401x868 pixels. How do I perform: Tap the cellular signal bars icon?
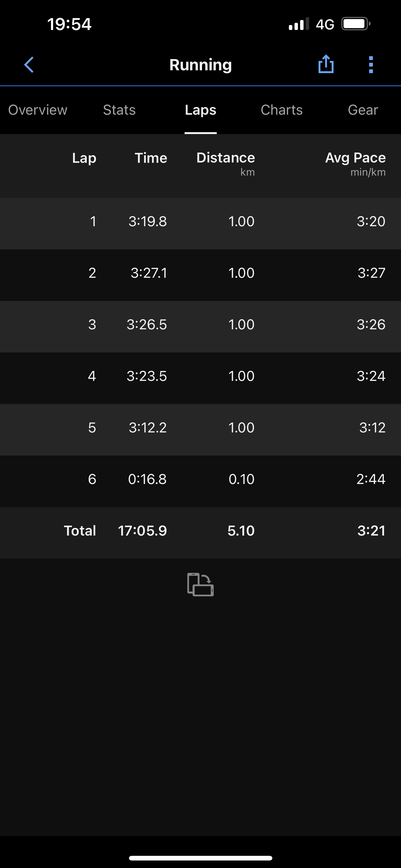coord(298,24)
